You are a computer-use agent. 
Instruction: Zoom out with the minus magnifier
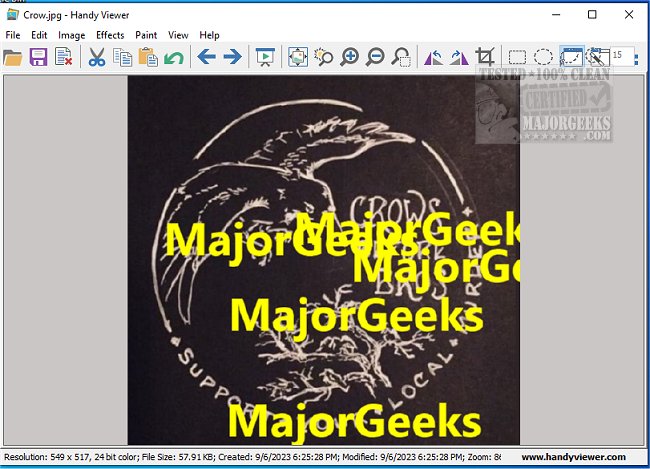[x=375, y=57]
